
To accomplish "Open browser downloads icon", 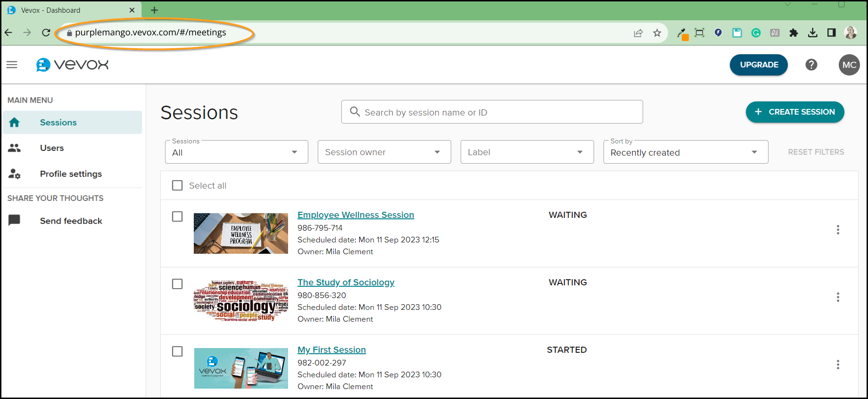I will [x=812, y=33].
